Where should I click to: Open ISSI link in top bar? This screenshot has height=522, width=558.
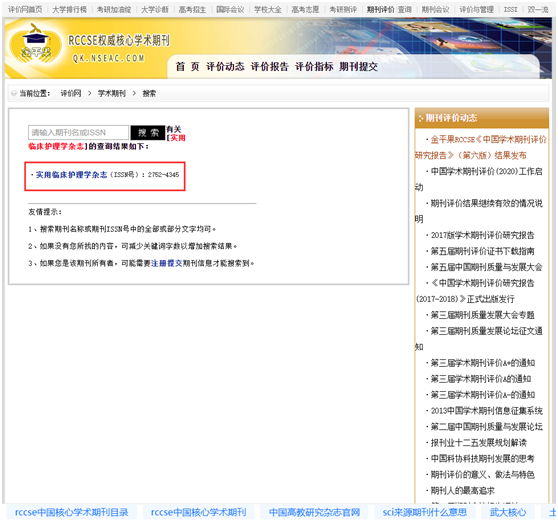(510, 10)
